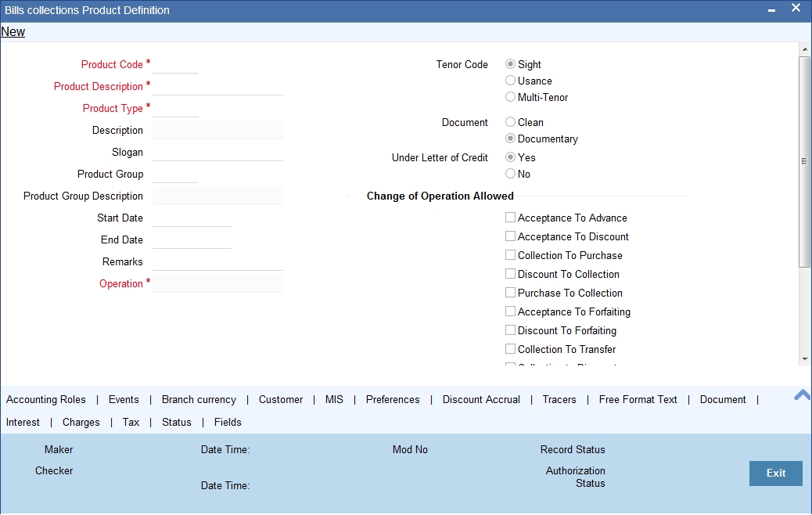Enable Acceptance To Advance checkbox
Image resolution: width=812 pixels, height=515 pixels.
[x=510, y=218]
